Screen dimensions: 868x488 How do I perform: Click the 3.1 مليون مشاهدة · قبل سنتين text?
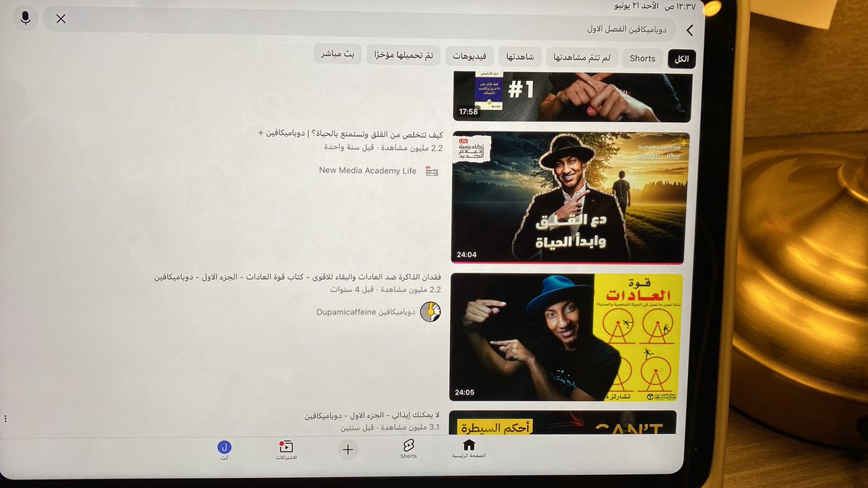coord(390,427)
